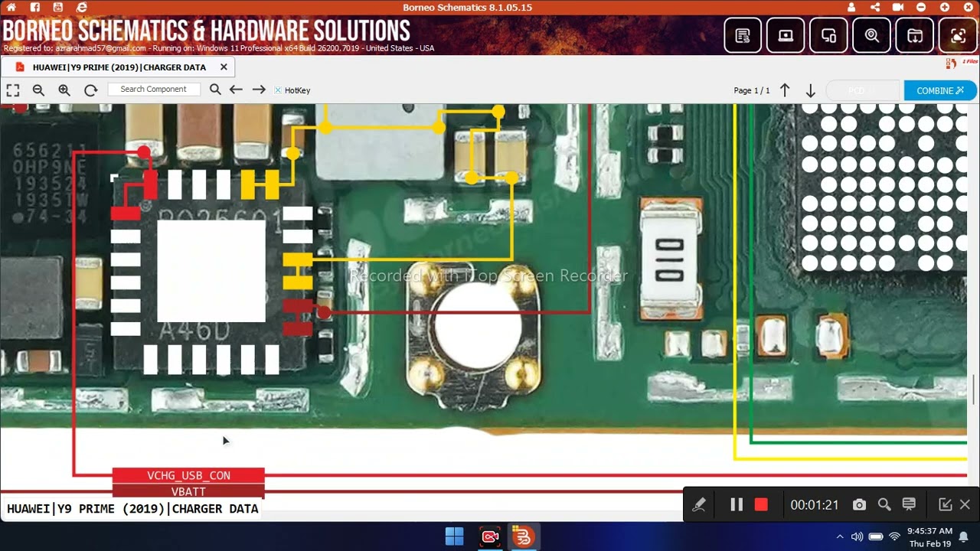
Task: Collapse the recorder toolbar with arrow icon
Action: coord(946,504)
